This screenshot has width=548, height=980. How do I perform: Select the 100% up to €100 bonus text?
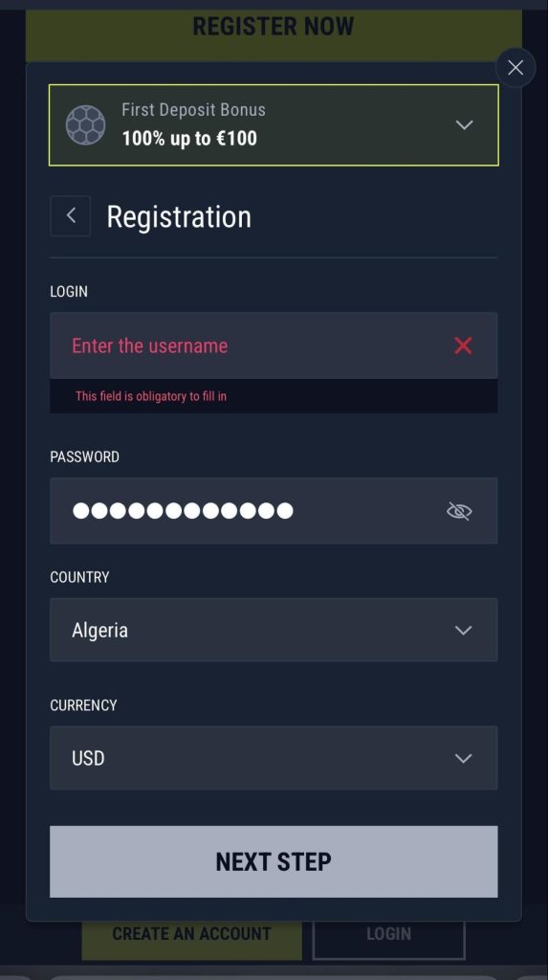tap(189, 138)
